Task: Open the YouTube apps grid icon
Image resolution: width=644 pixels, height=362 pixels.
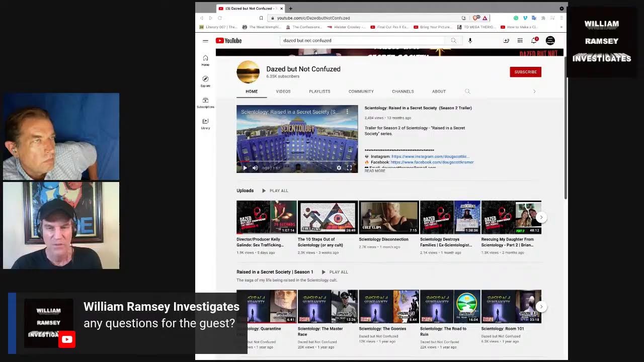Action: [520, 41]
